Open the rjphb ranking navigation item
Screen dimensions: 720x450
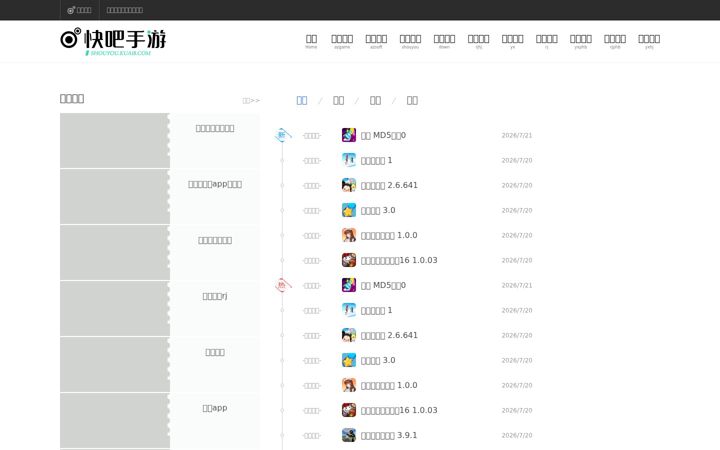[615, 41]
